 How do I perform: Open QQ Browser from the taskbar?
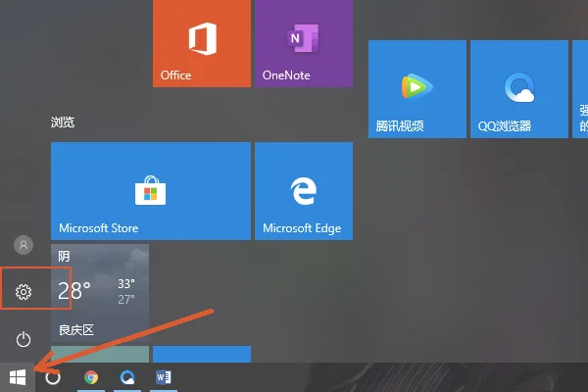click(127, 377)
